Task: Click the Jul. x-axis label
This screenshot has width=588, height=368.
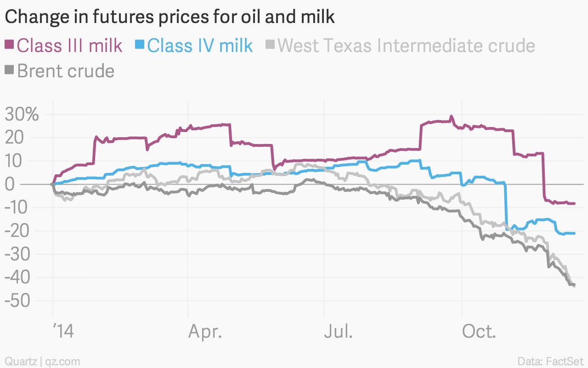Action: pyautogui.click(x=339, y=331)
